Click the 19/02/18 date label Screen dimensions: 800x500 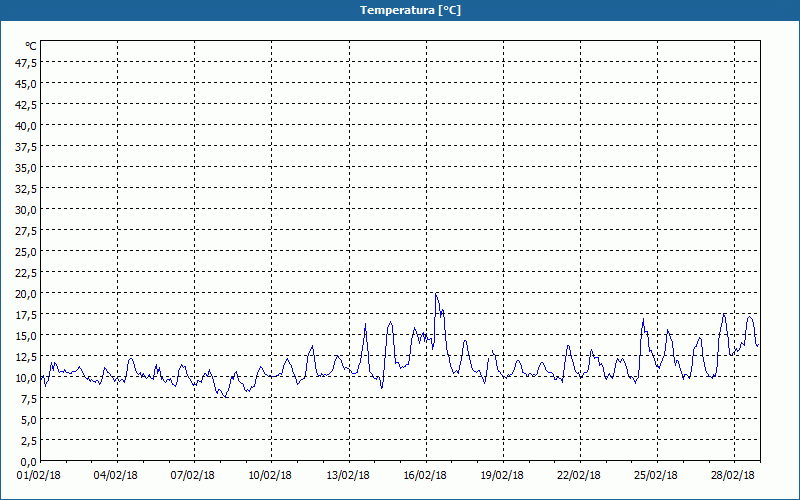pyautogui.click(x=502, y=476)
